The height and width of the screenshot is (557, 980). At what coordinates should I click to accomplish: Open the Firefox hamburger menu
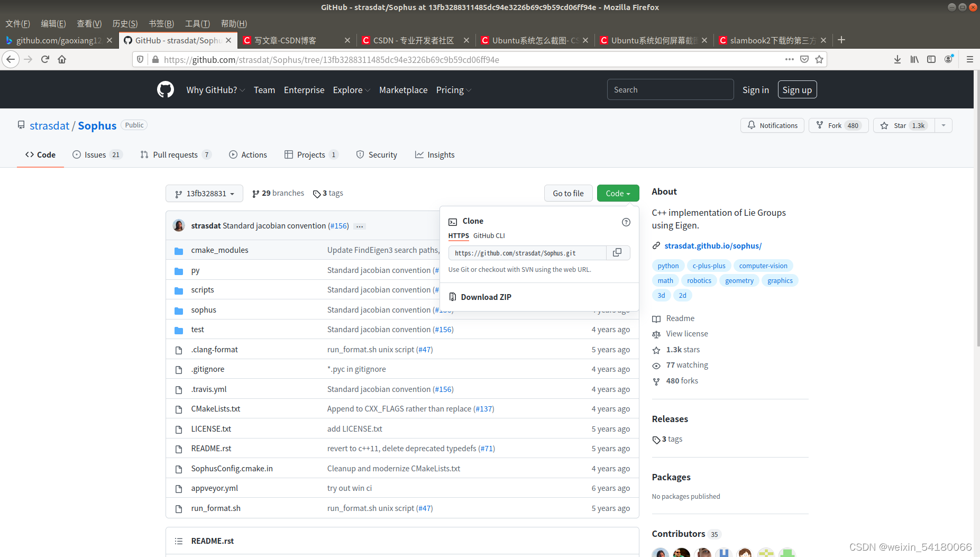click(x=970, y=59)
